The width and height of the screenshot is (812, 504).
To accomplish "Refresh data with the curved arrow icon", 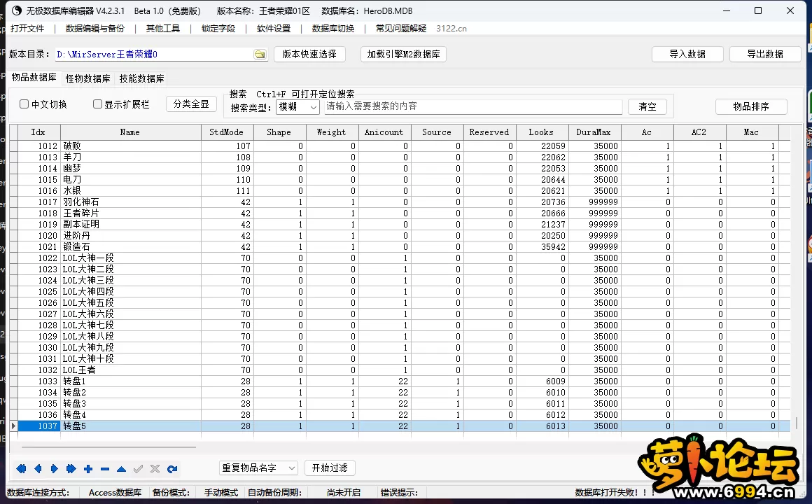I will click(172, 469).
